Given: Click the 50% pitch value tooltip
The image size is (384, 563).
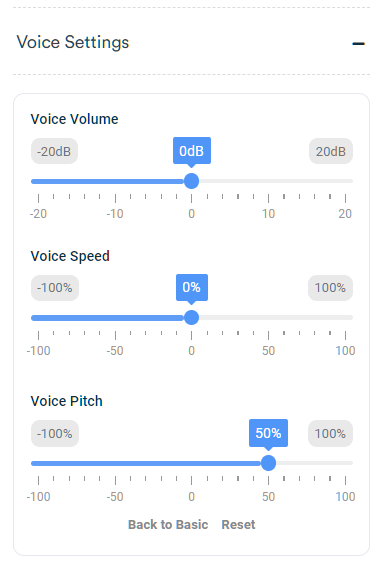Looking at the screenshot, I should click(x=268, y=433).
